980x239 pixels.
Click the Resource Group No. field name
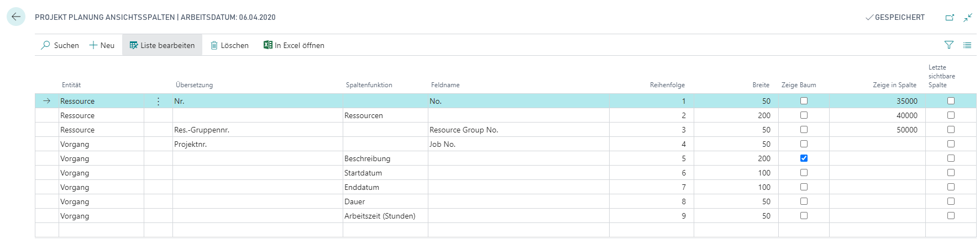(x=518, y=130)
